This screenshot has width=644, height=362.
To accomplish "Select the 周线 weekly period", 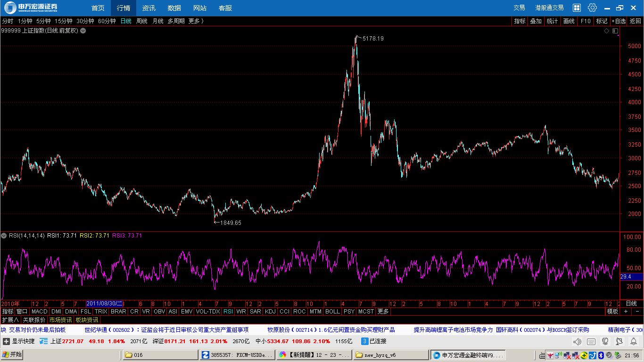I will pyautogui.click(x=142, y=21).
